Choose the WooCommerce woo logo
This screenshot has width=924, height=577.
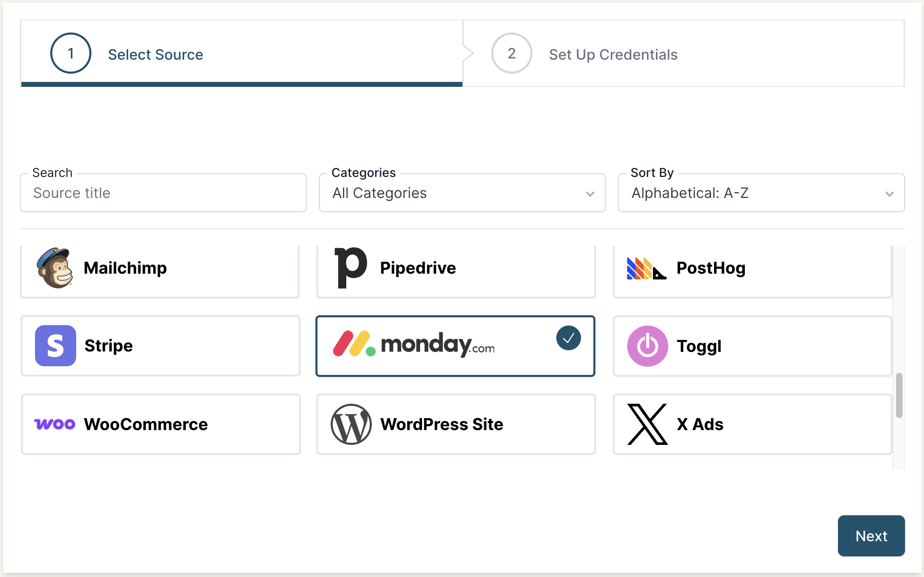point(55,424)
